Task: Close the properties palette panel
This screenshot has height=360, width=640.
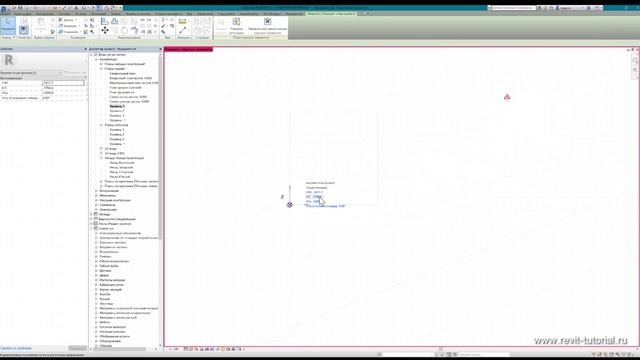Action: click(85, 49)
